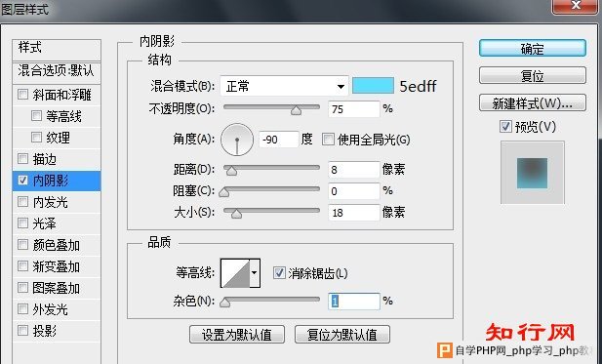Image resolution: width=602 pixels, height=364 pixels.
Task: Select 混合选项:默认 entry
Action: point(57,71)
